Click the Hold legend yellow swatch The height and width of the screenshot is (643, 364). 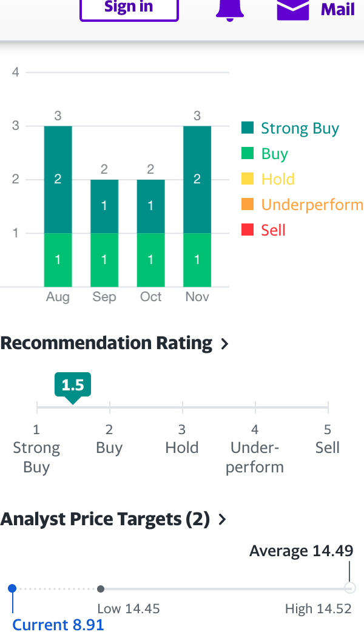pos(248,179)
